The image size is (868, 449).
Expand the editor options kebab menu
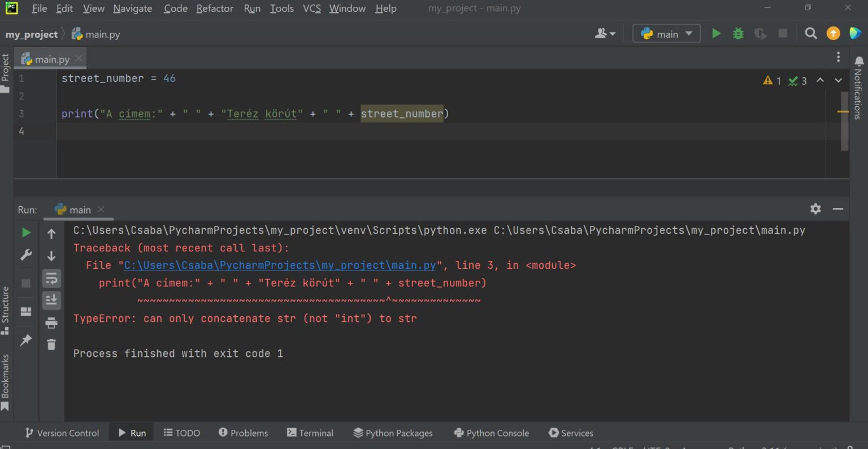[838, 57]
